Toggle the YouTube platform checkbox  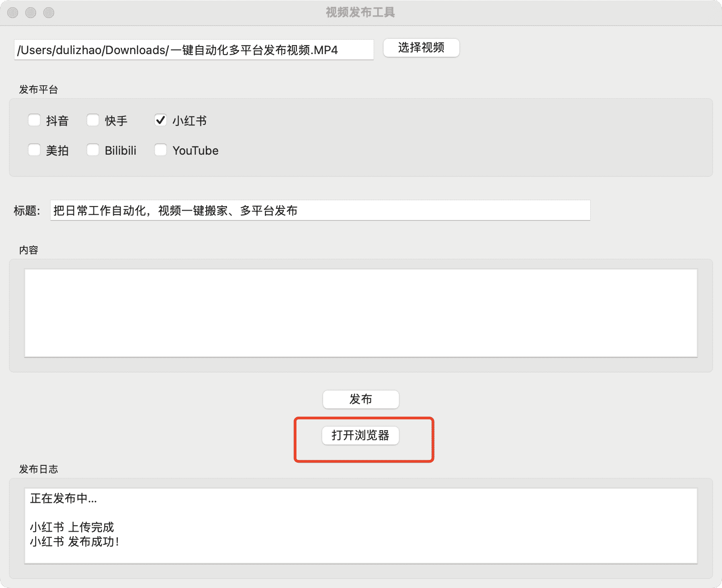pos(161,150)
